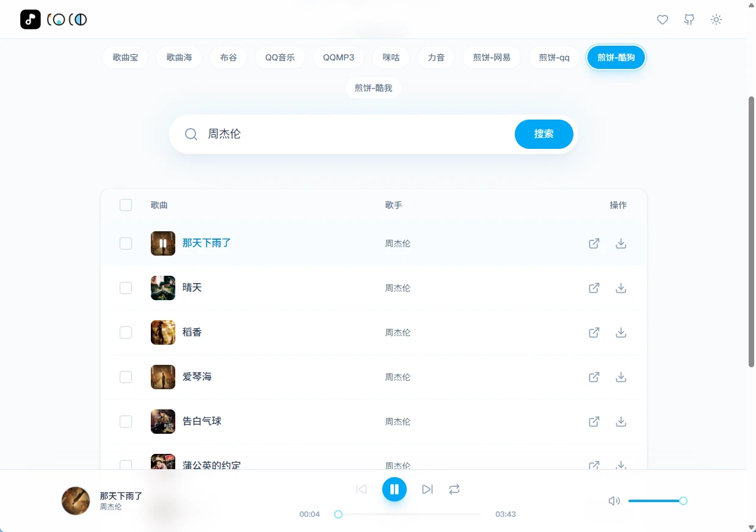
Task: Switch to the 布谷 source
Action: [228, 57]
